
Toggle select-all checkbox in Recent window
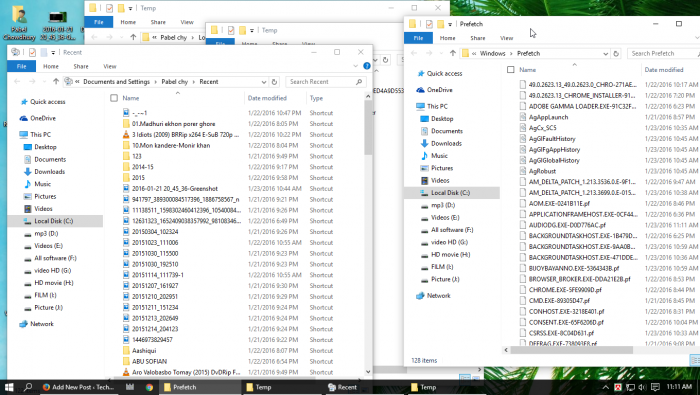pos(114,98)
